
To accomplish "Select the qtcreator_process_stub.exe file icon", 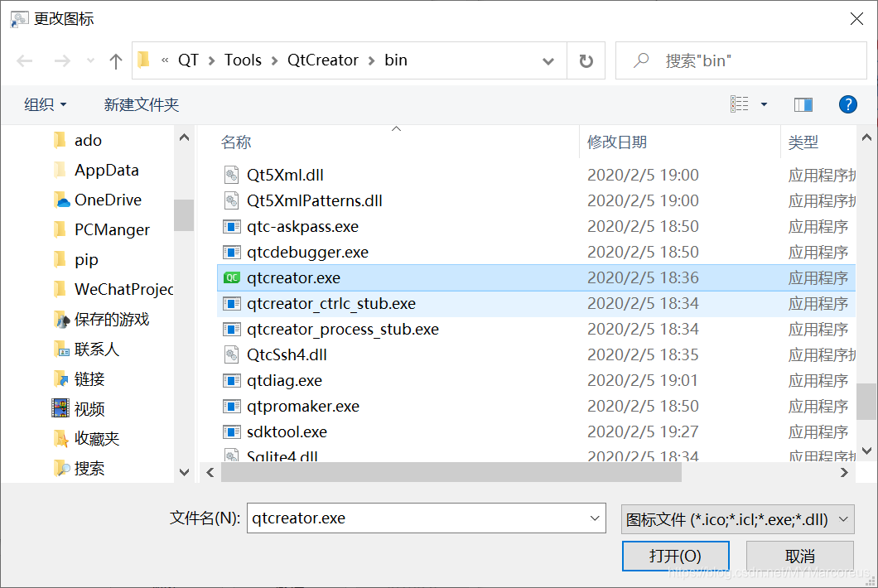I will click(x=231, y=330).
